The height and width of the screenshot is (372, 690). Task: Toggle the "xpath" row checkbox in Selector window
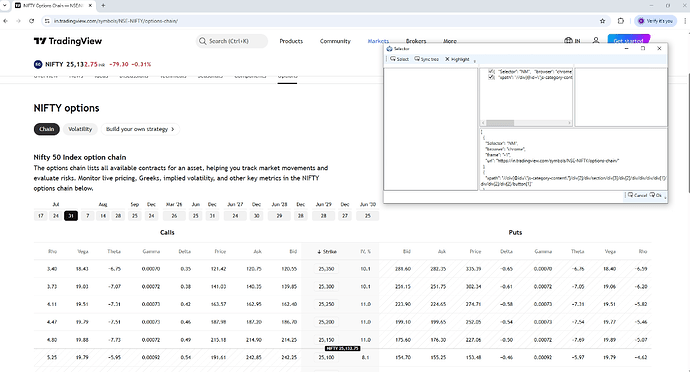[491, 77]
